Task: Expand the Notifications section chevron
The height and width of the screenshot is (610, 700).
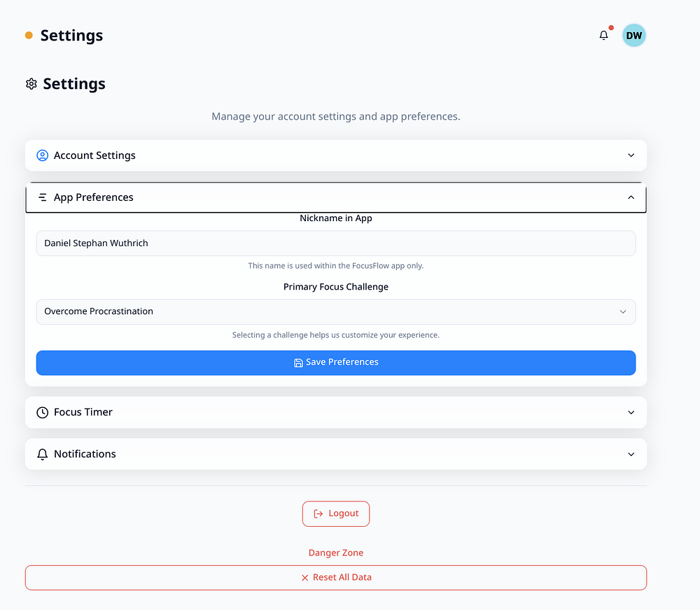Action: coord(631,454)
